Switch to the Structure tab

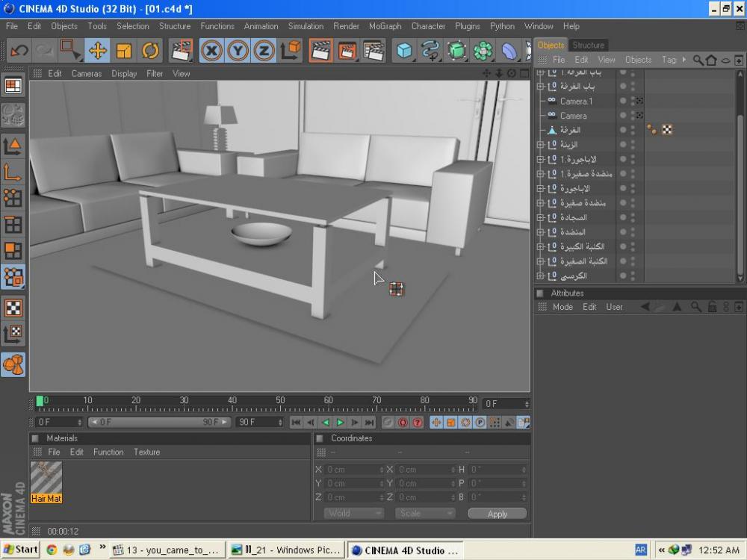point(588,45)
